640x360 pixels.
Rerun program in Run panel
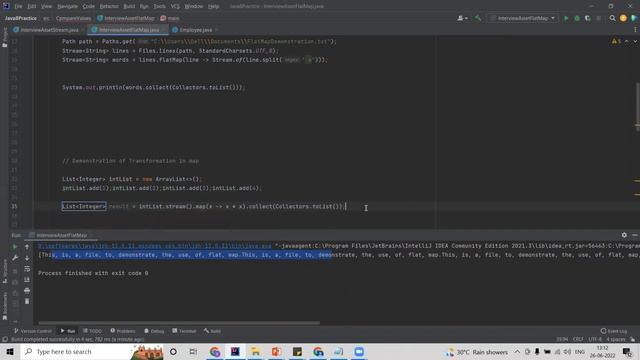click(15, 247)
